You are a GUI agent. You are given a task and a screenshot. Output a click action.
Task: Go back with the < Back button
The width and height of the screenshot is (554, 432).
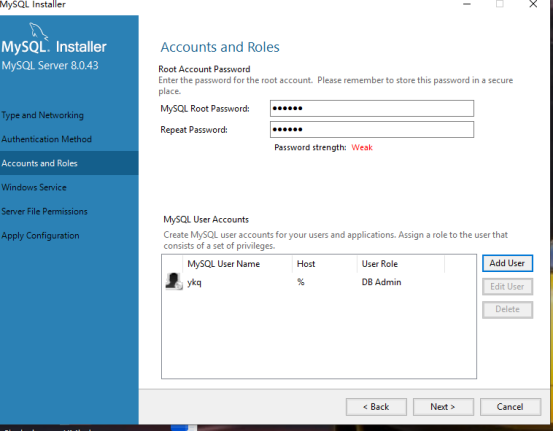(x=376, y=407)
